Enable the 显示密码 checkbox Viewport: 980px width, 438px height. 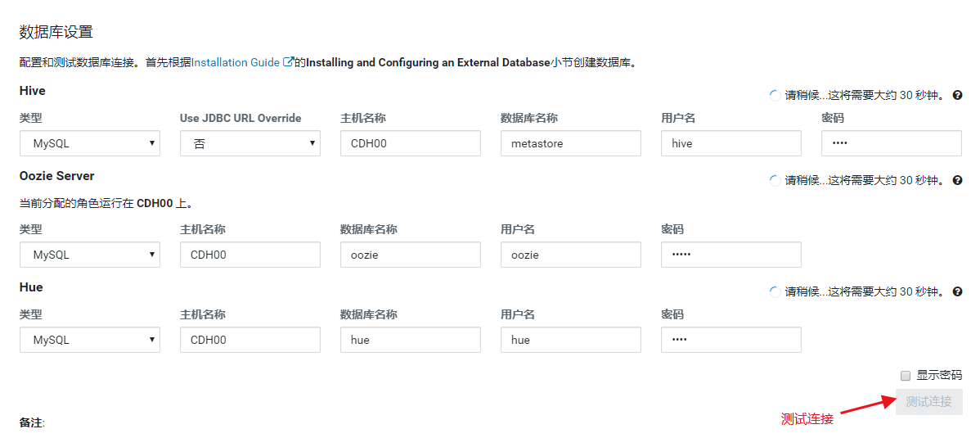[905, 376]
